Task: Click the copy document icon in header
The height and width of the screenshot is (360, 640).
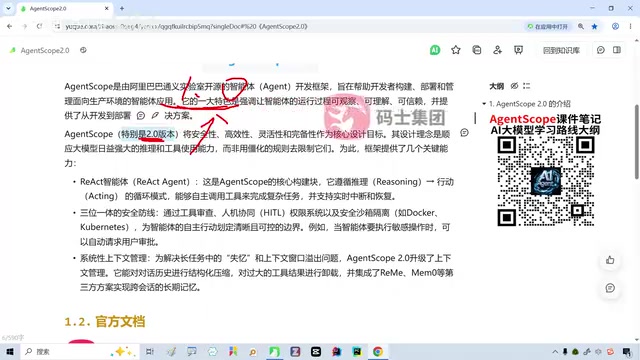Action: tap(477, 50)
